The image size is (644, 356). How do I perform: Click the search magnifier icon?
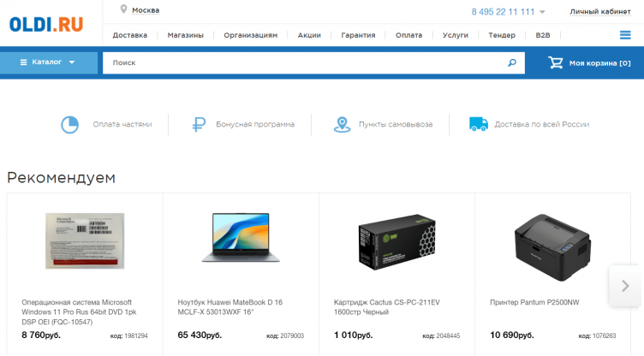click(x=512, y=62)
